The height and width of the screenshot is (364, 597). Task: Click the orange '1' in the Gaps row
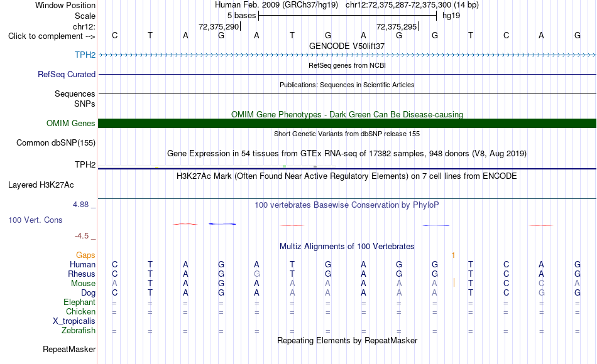point(453,255)
